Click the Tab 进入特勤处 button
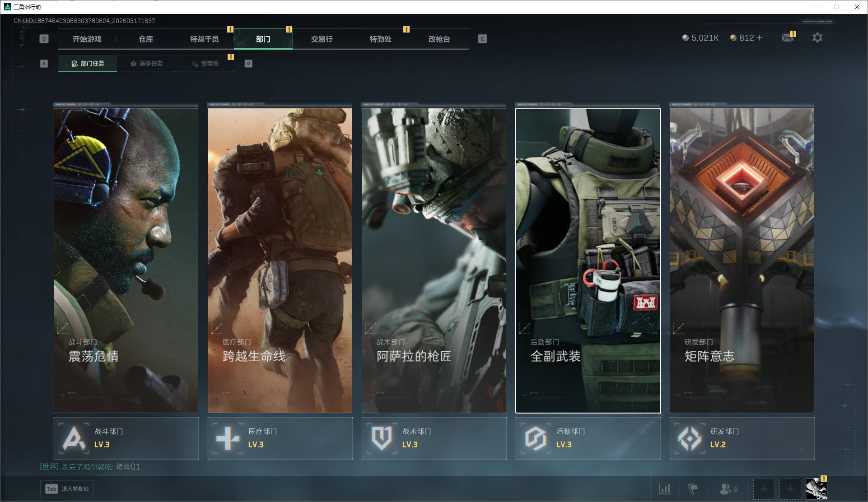The width and height of the screenshot is (868, 502). coord(67,489)
